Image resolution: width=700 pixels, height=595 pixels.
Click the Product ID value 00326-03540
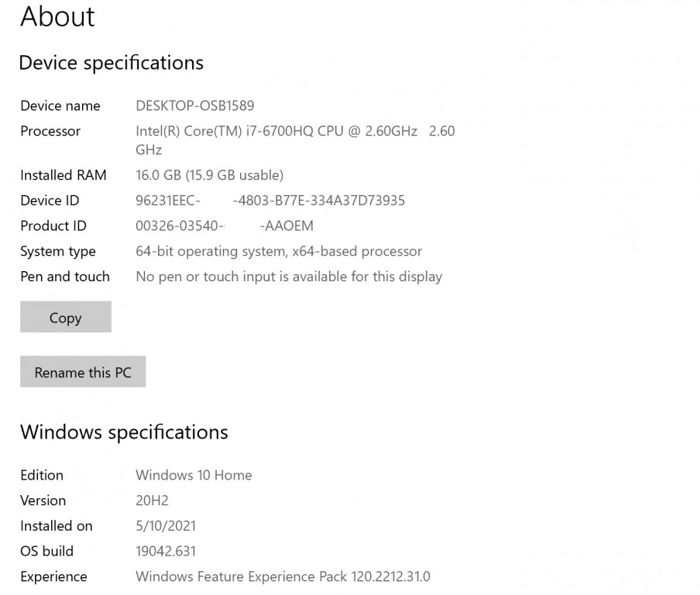224,226
